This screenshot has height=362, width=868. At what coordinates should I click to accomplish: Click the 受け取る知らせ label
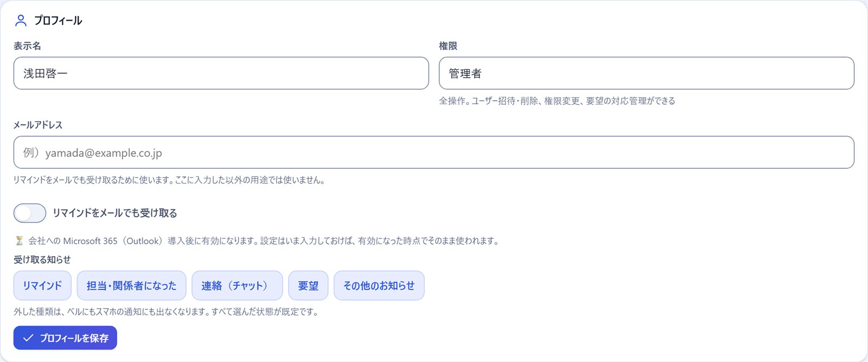pos(42,259)
